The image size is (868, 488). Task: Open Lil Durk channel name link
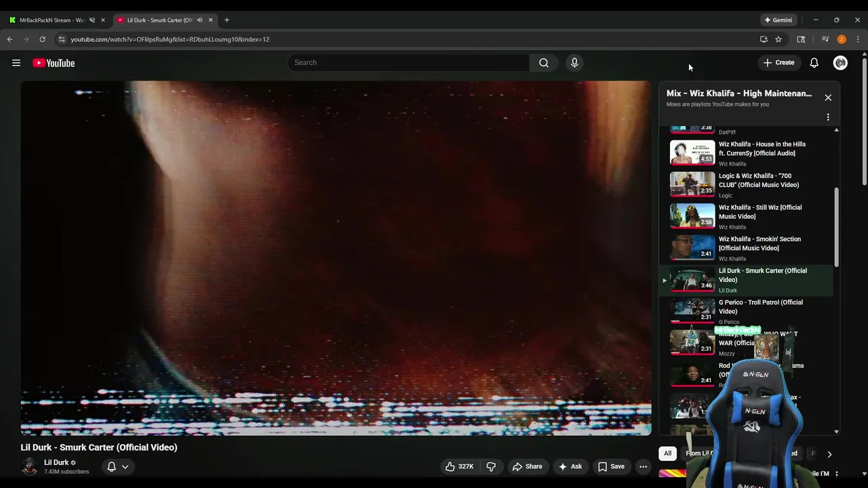56,462
